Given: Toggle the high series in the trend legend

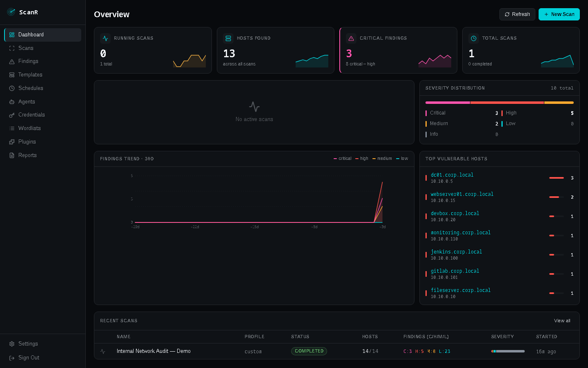Looking at the screenshot, I should 361,159.
